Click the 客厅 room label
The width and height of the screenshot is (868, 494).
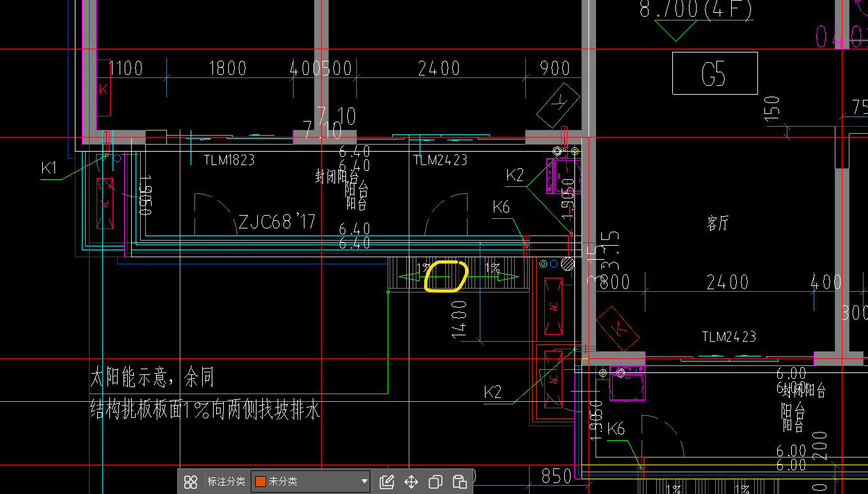coord(718,223)
